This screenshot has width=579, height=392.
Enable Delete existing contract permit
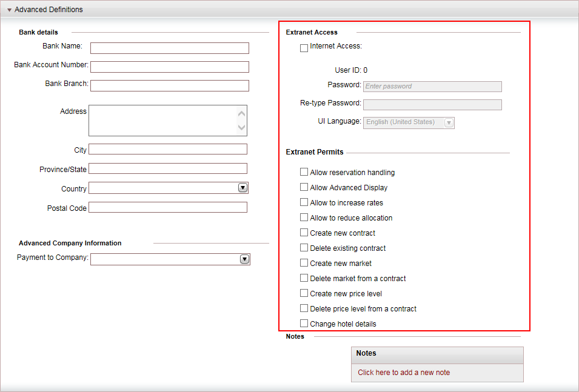[304, 248]
